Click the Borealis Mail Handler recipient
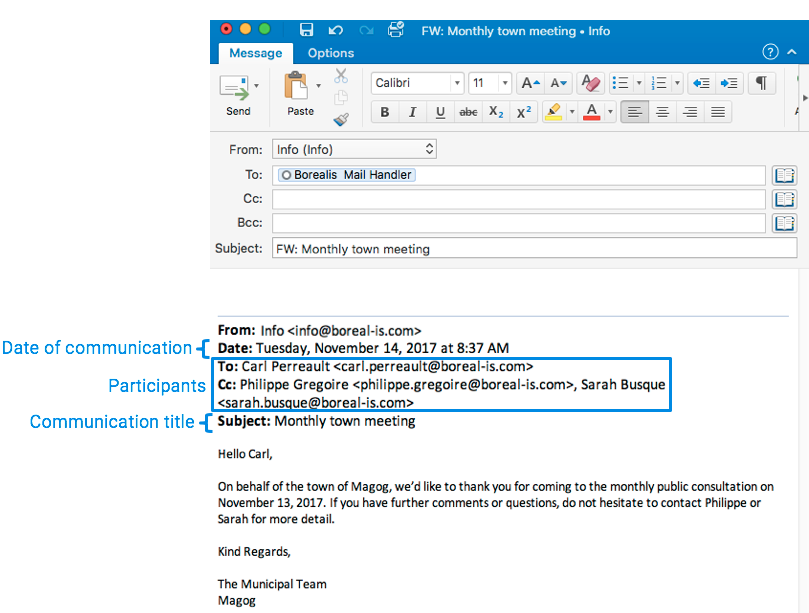 tap(347, 175)
